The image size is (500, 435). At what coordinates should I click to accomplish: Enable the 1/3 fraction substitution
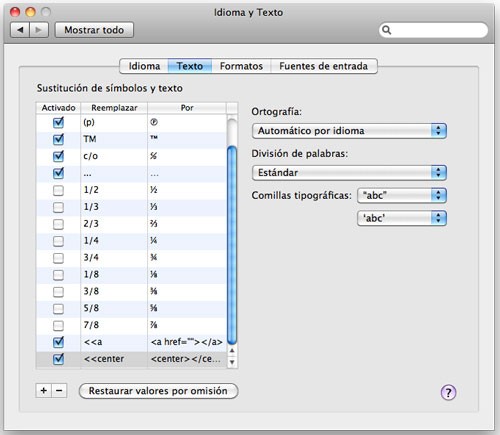tap(58, 207)
